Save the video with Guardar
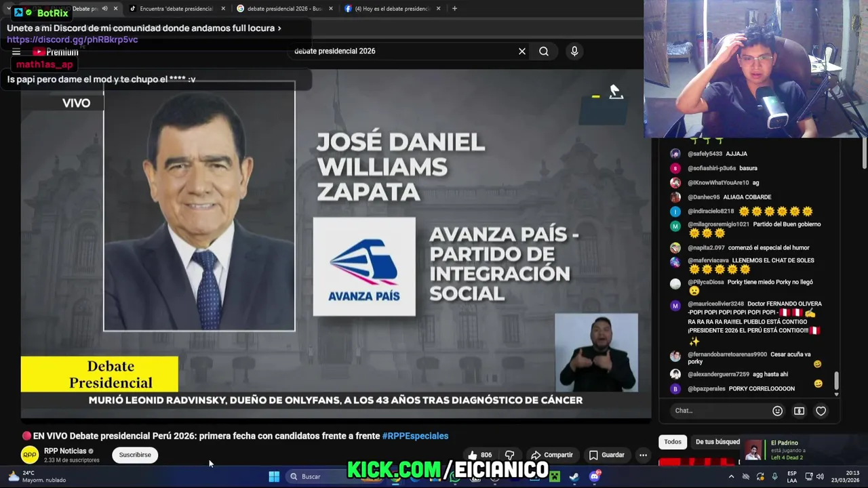Image resolution: width=868 pixels, height=488 pixels. 606,455
